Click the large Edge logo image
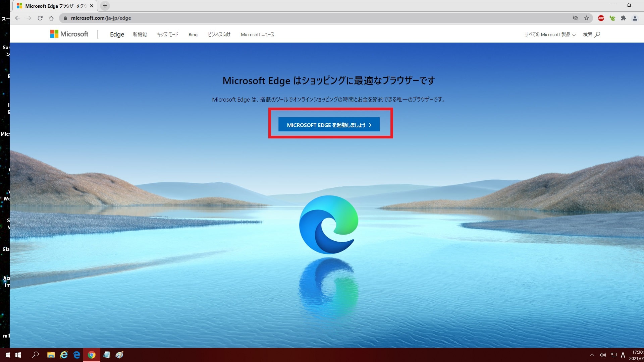The width and height of the screenshot is (644, 362). [x=329, y=225]
